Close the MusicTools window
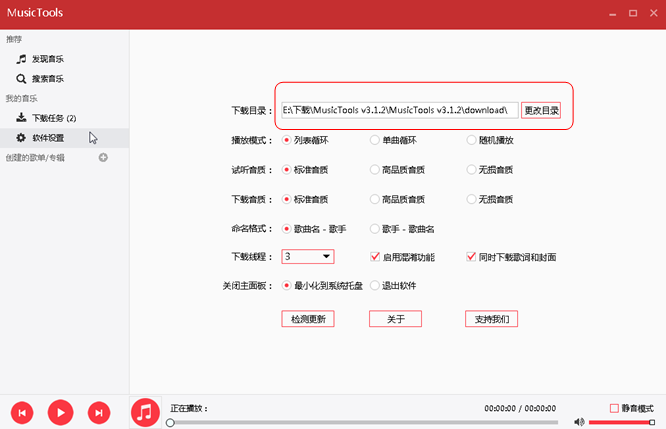 point(654,14)
